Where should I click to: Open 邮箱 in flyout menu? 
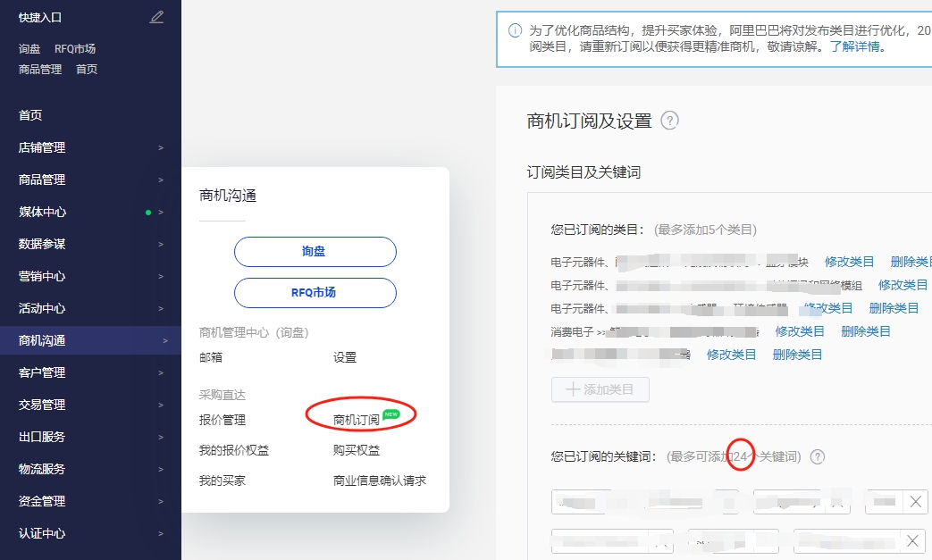click(211, 357)
